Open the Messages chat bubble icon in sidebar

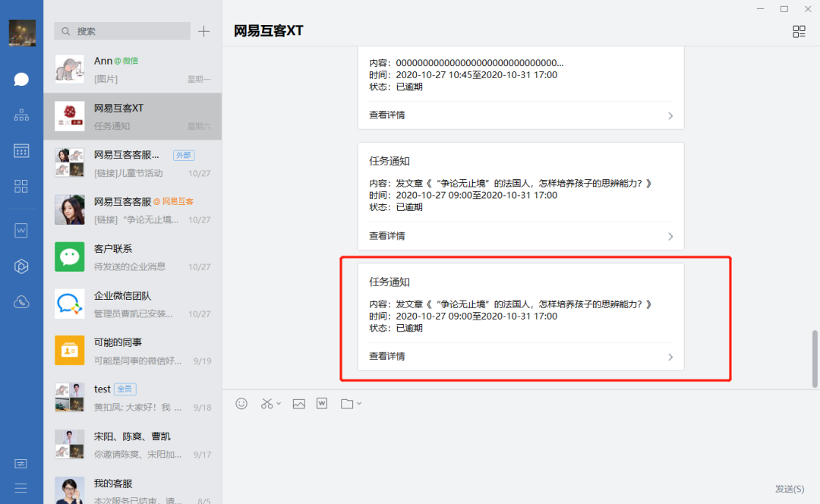point(21,79)
